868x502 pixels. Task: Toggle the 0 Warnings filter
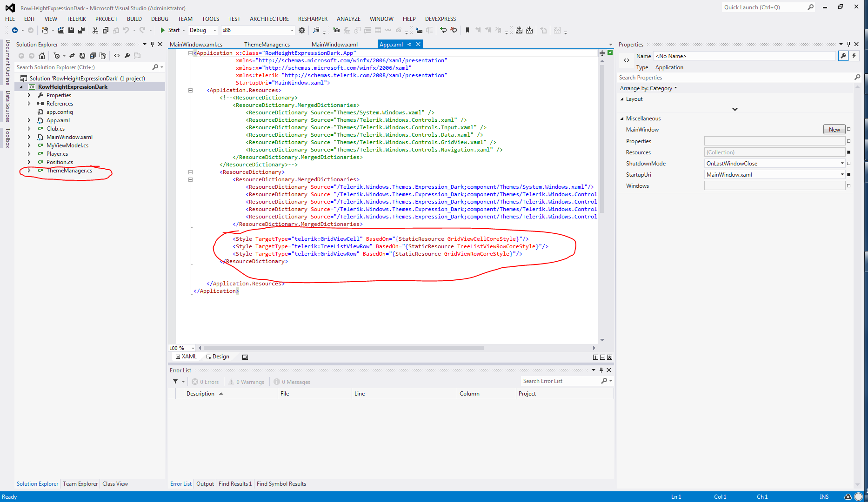247,382
